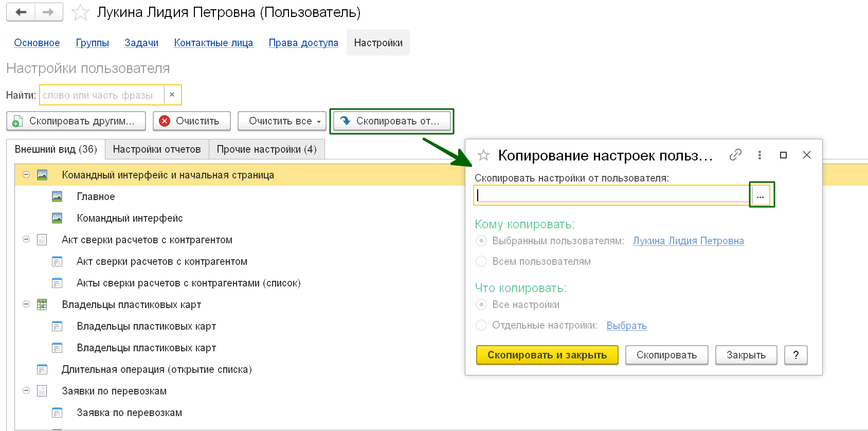This screenshot has height=431, width=868.
Task: Choose Отдельные настройки radio option
Action: click(481, 325)
